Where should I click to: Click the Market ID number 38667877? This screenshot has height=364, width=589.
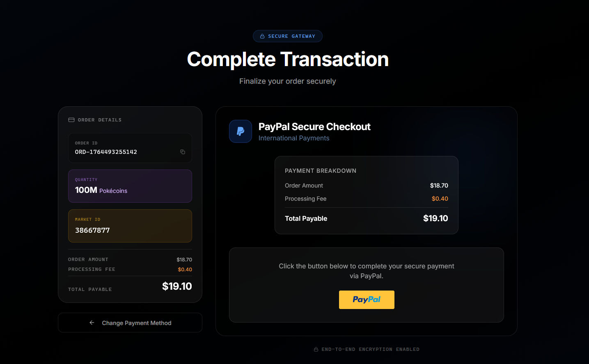click(92, 230)
